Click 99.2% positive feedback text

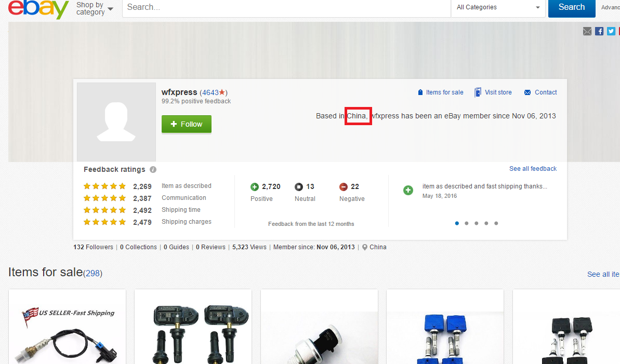[x=196, y=101]
